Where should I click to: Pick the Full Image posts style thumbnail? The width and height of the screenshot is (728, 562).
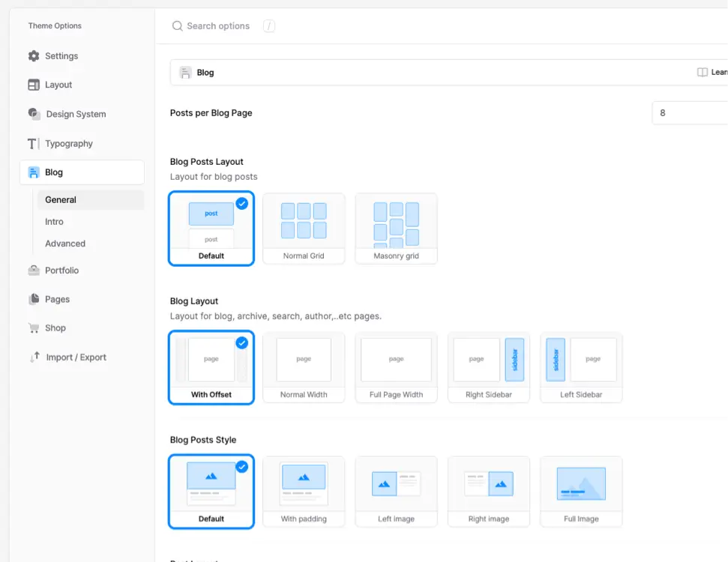coord(581,492)
